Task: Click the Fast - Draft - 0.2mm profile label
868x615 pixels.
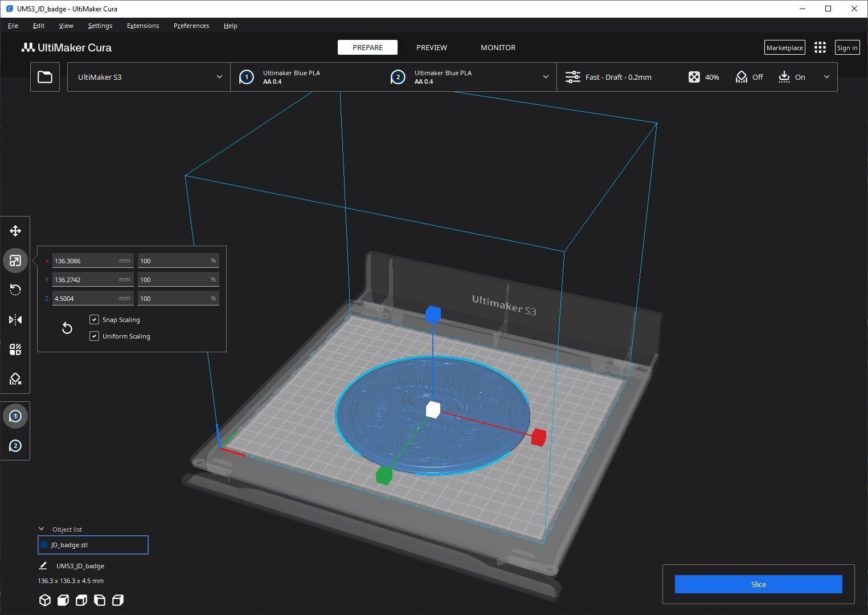Action: 619,77
